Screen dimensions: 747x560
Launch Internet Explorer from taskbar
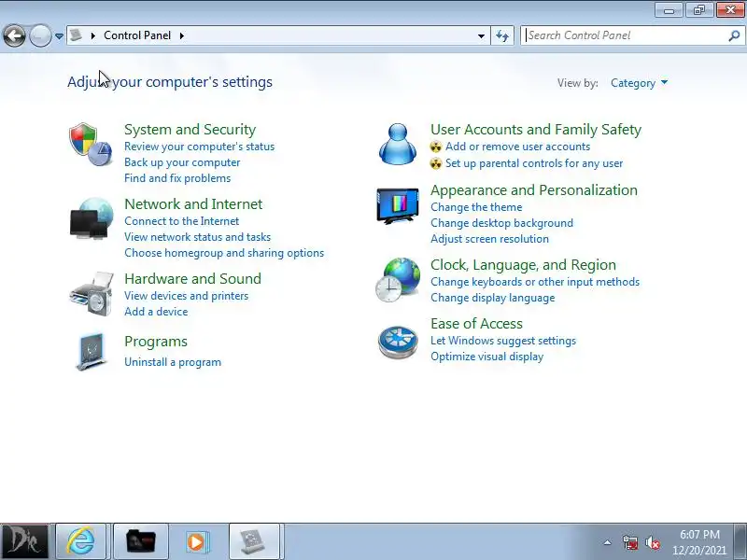pos(81,541)
